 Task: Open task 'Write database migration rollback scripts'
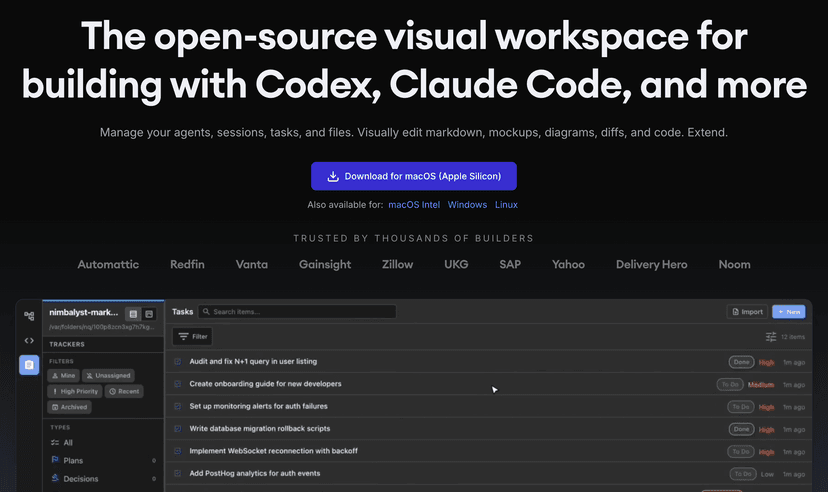260,429
